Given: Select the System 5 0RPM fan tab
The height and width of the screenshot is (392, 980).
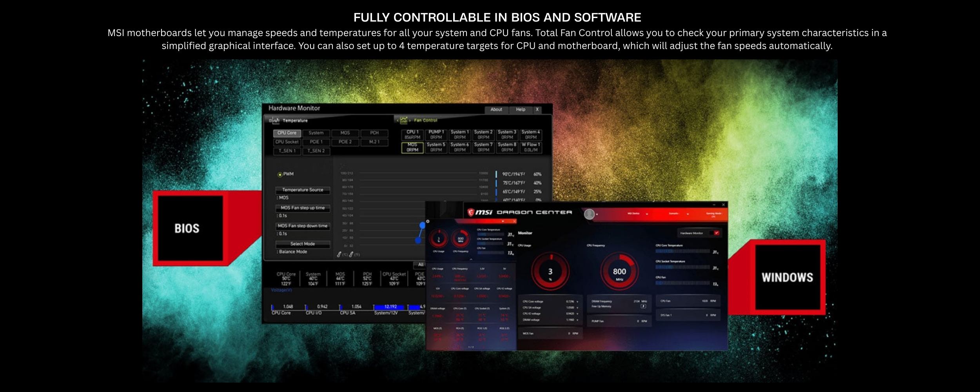Looking at the screenshot, I should pyautogui.click(x=436, y=147).
